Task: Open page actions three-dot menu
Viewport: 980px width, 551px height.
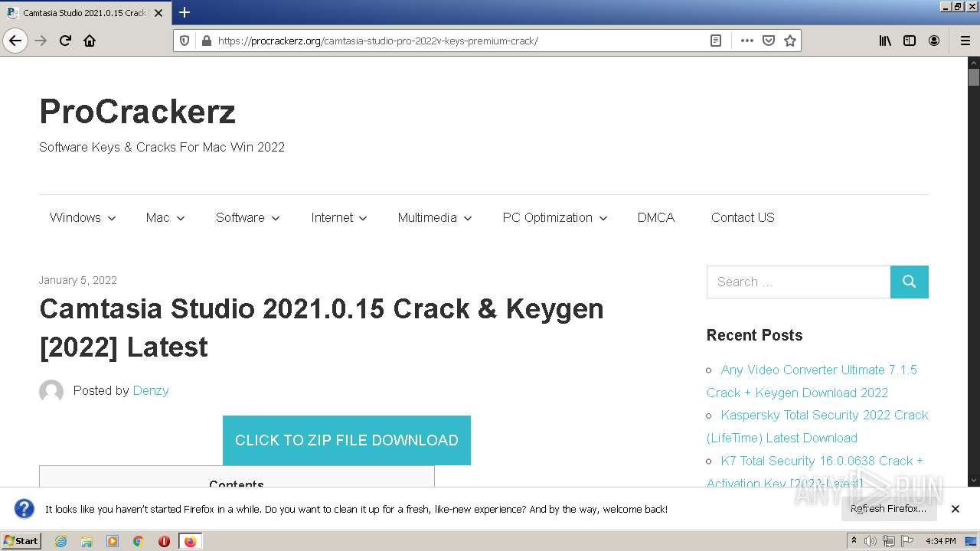Action: click(747, 41)
